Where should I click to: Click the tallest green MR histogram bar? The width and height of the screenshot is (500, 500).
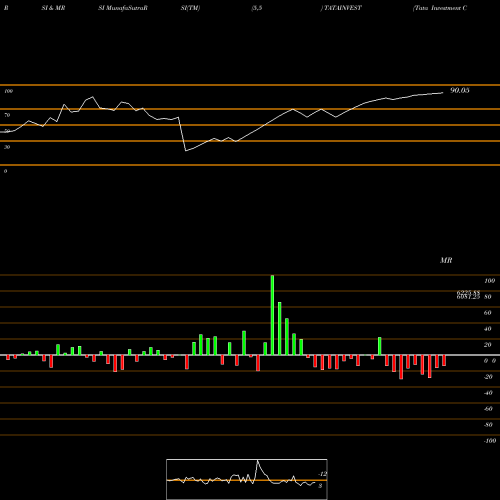point(272,315)
